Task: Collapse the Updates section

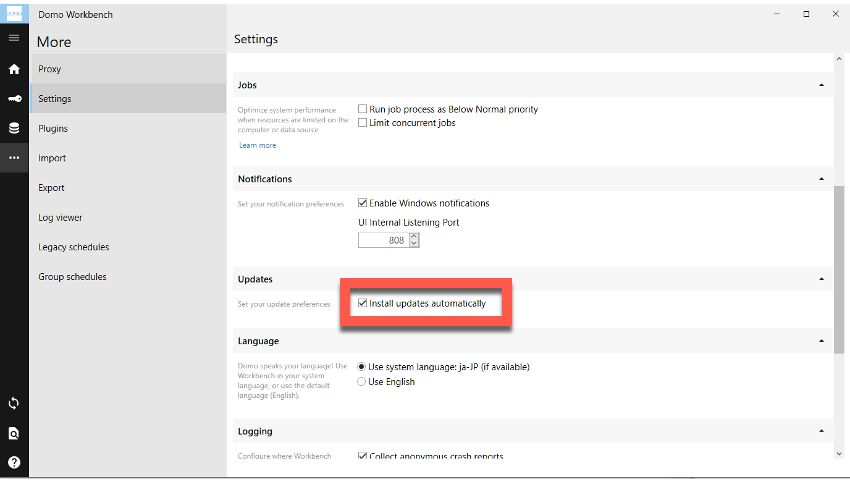Action: [x=821, y=279]
